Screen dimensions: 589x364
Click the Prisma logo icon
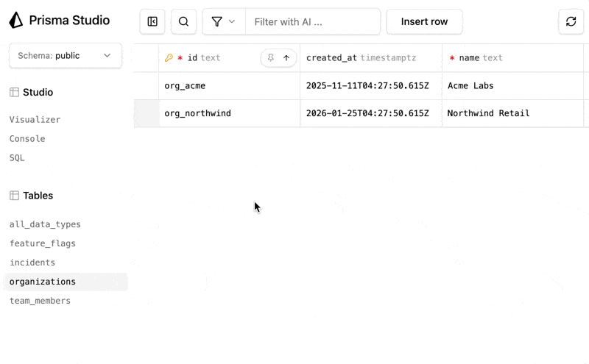click(16, 21)
